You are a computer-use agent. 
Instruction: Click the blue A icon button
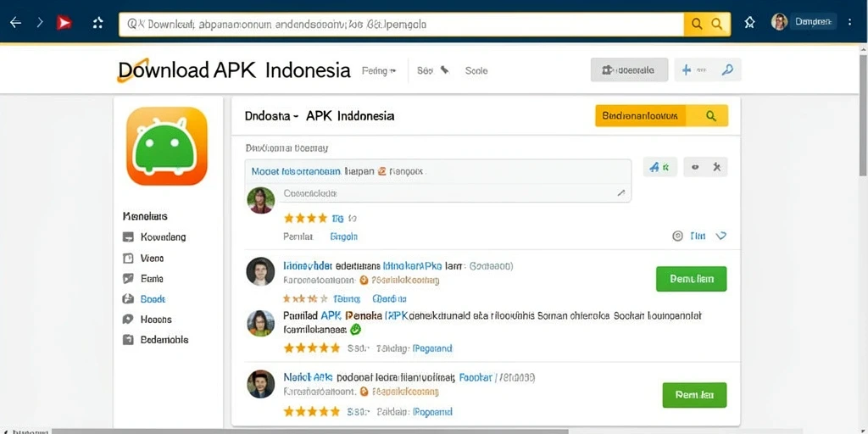[659, 167]
